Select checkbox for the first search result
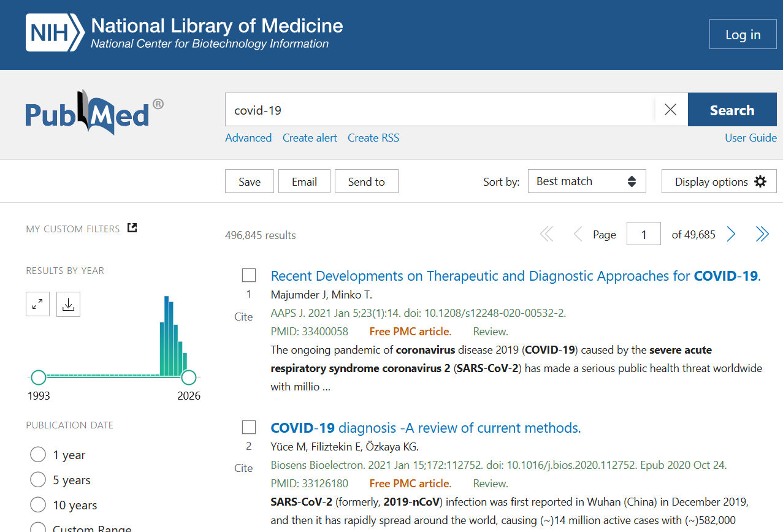The width and height of the screenshot is (783, 532). tap(248, 275)
